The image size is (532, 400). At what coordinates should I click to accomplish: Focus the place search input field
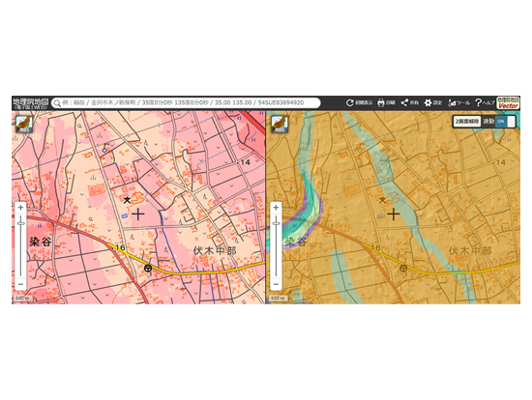[x=186, y=102]
